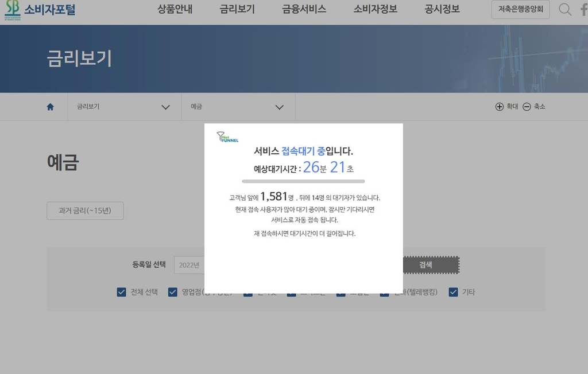Click the plus icon for 확대

(499, 107)
